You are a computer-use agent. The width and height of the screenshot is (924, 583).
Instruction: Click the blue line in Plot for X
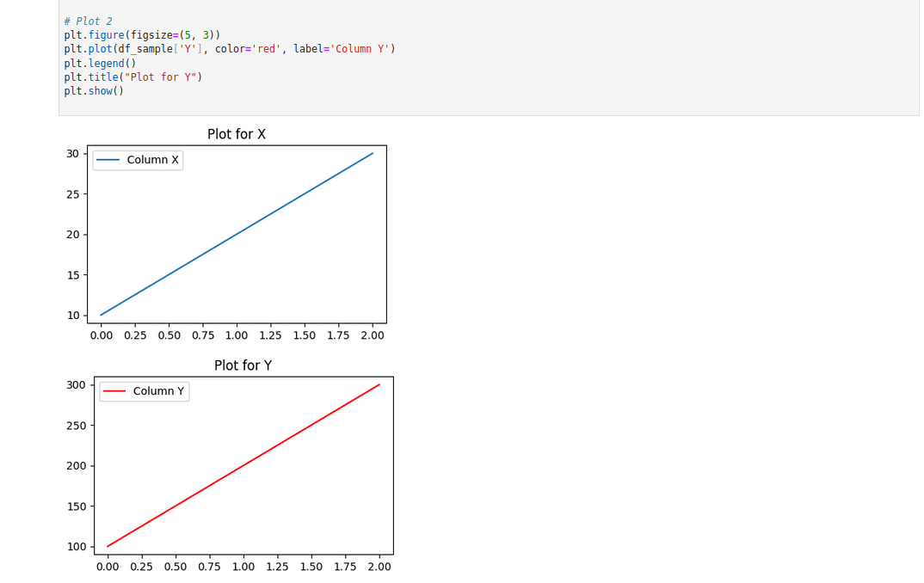[237, 235]
